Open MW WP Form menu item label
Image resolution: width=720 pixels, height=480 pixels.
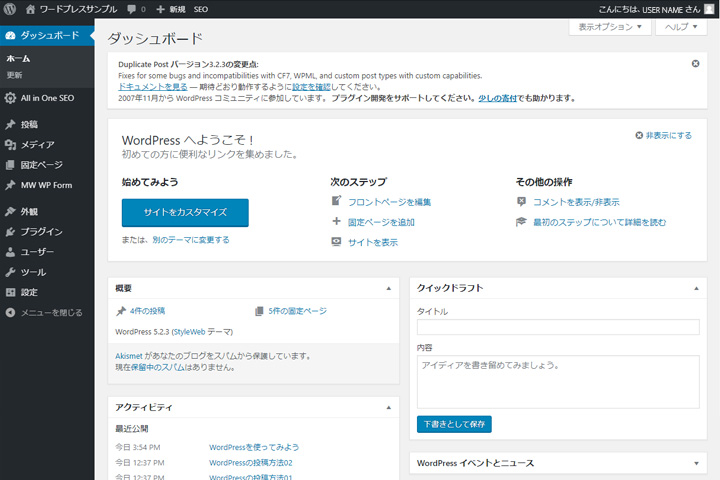click(x=46, y=185)
